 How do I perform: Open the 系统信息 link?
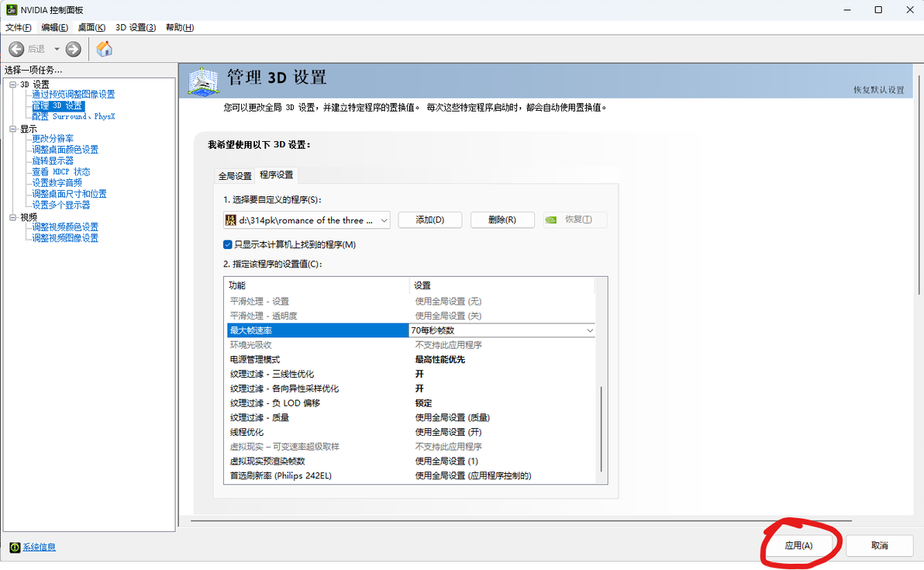(x=39, y=547)
